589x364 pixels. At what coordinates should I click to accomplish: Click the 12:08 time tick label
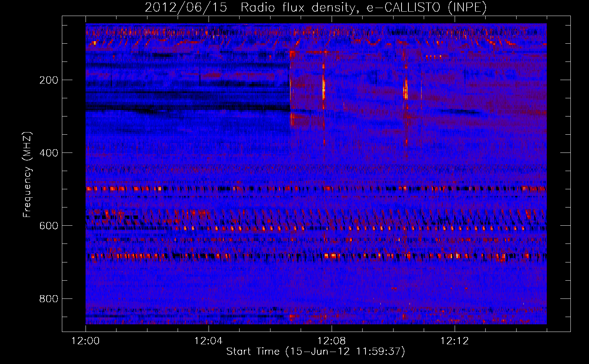(332, 341)
